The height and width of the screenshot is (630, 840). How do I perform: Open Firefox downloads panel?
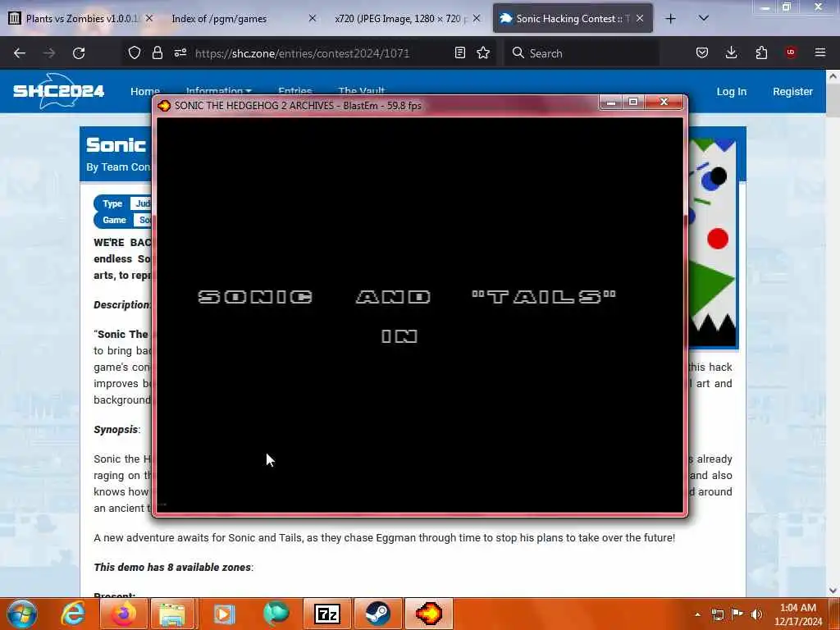coord(731,52)
